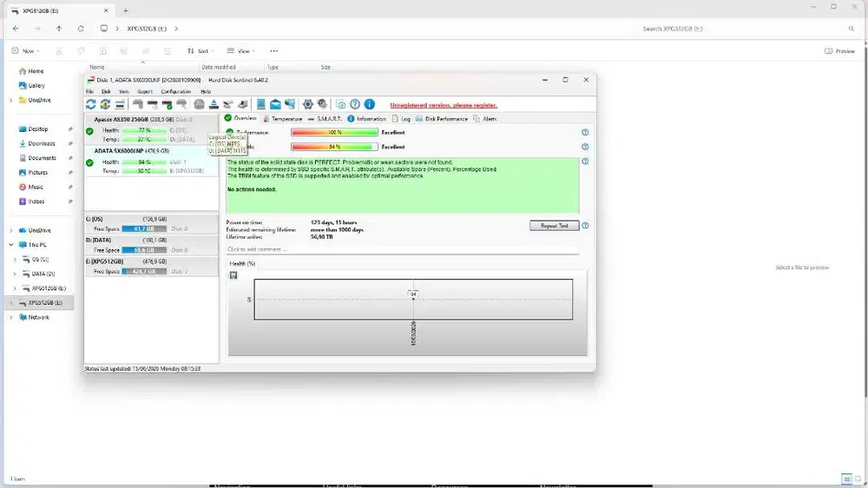Click the Repeat Test button
868x488 pixels.
(x=554, y=226)
